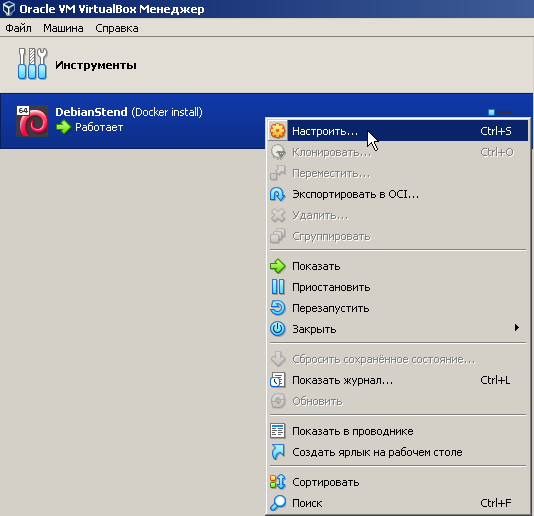Choose Показать в проводнике
This screenshot has height=516, width=534.
pyautogui.click(x=397, y=431)
